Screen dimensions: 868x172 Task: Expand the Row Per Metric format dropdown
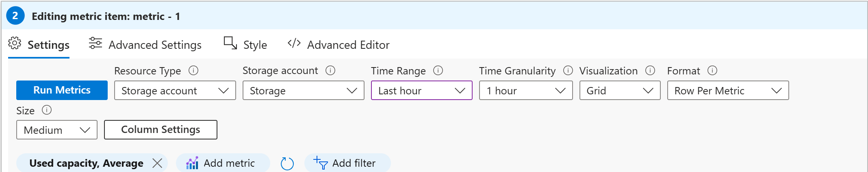coord(728,90)
